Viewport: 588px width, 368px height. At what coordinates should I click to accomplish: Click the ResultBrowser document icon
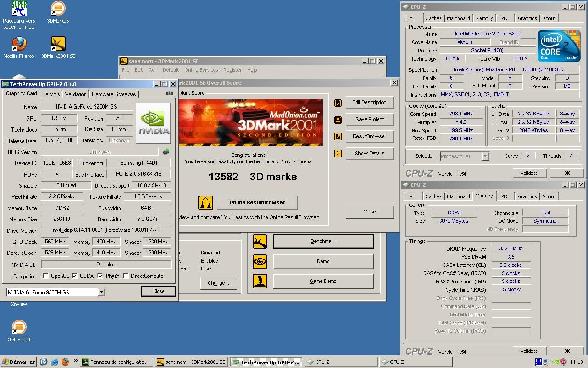[x=338, y=137]
